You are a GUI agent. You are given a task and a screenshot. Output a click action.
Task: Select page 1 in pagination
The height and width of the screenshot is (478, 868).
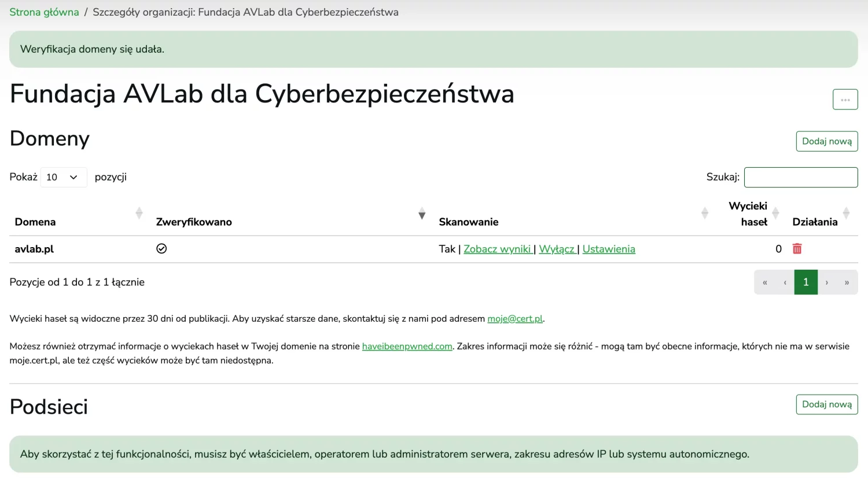806,282
